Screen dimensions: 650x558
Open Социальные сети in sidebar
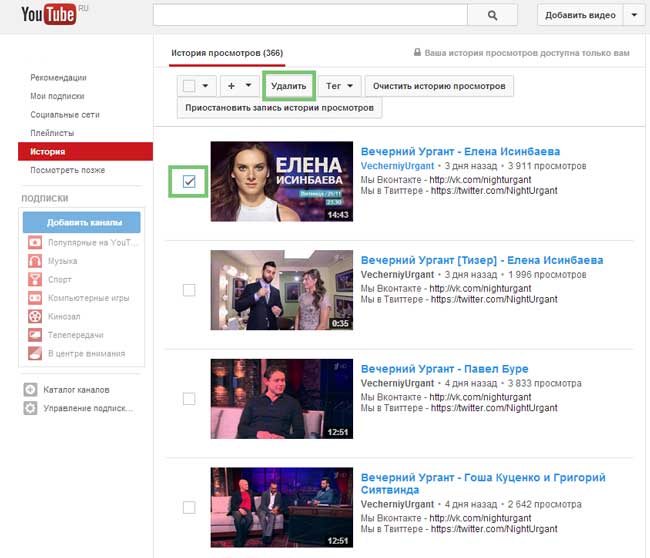click(65, 114)
